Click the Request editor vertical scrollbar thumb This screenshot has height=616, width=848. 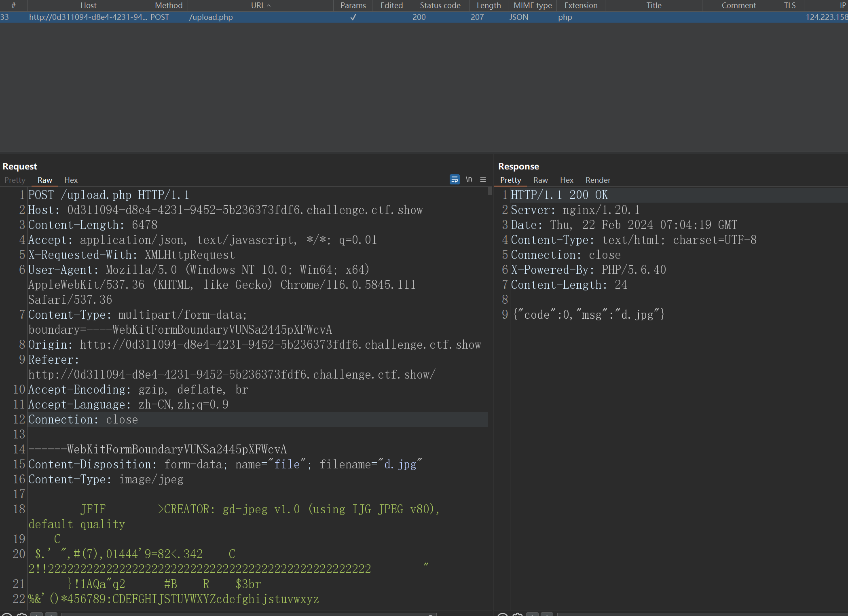(x=490, y=191)
